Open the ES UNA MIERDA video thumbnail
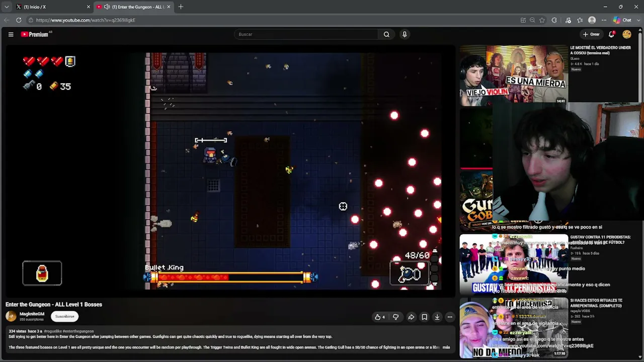The width and height of the screenshot is (644, 362). pos(513,75)
